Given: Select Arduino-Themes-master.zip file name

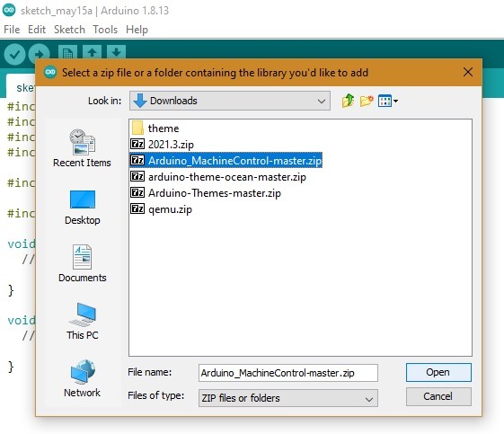Looking at the screenshot, I should pyautogui.click(x=215, y=193).
